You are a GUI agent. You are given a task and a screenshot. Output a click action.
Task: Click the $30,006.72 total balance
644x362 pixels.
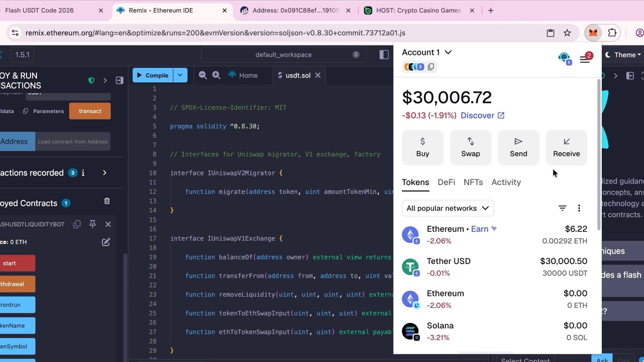[447, 98]
